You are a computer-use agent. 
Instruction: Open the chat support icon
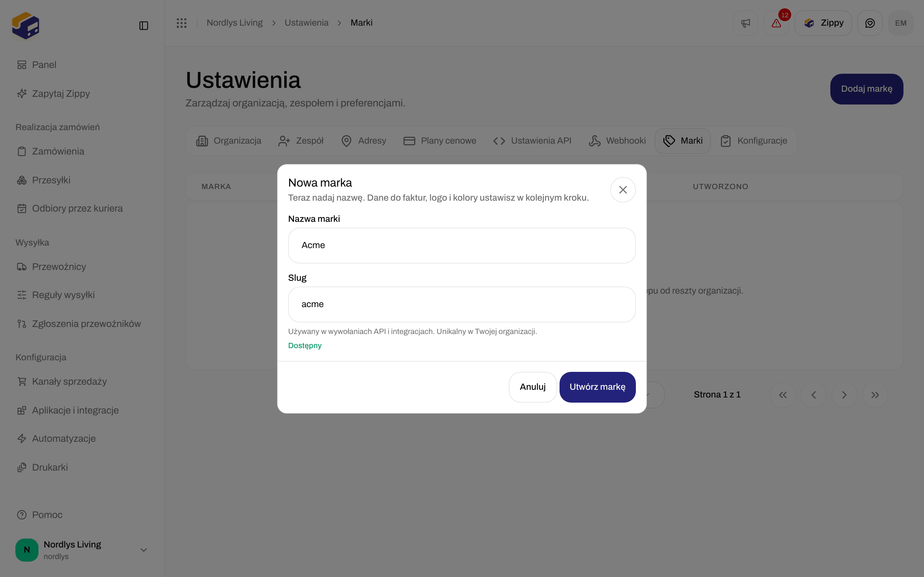point(870,23)
